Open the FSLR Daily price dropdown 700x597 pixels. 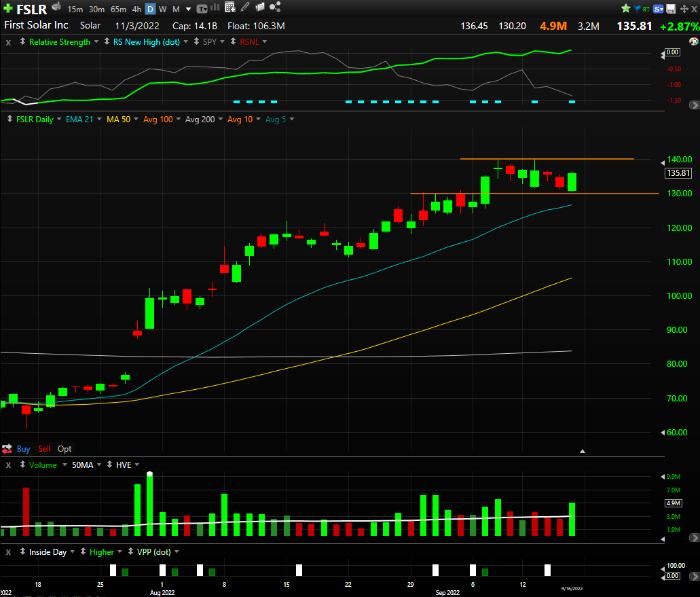(59, 120)
